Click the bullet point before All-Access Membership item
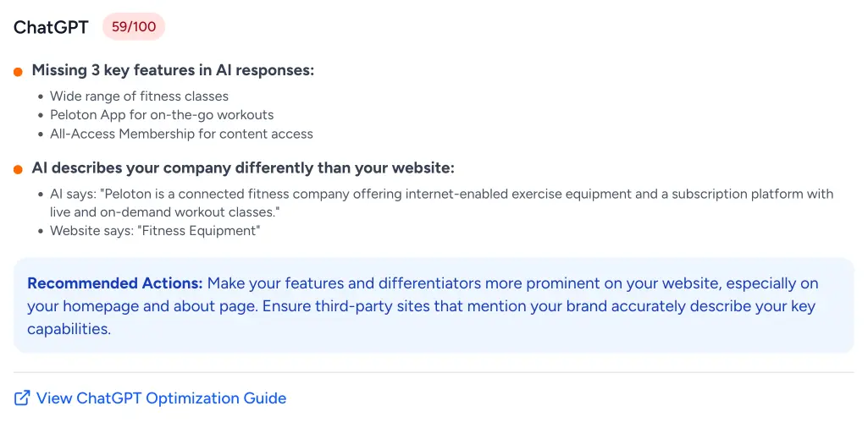Viewport: 868px width, 428px height. click(41, 134)
